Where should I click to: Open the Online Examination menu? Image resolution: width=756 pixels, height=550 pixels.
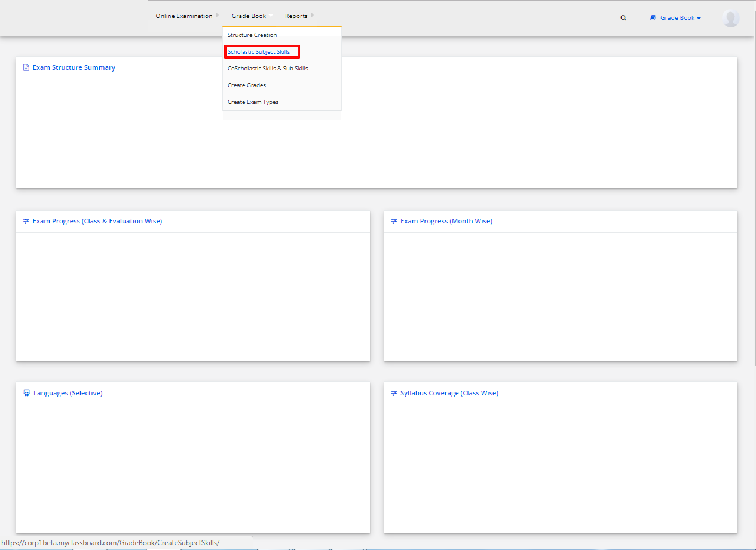(x=184, y=16)
